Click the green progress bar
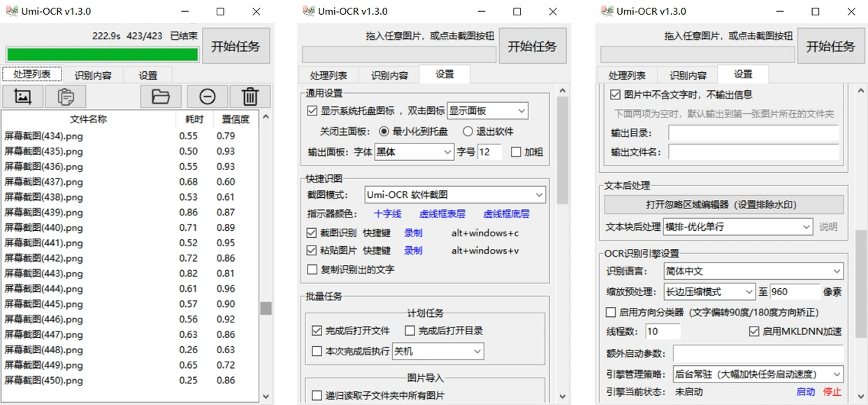Screen dimensions: 868x405 click(x=102, y=55)
